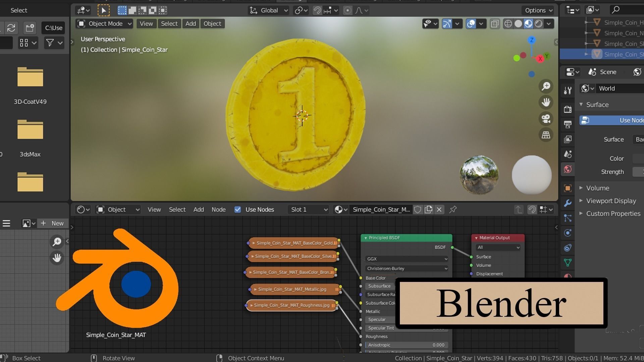Switch to wireframe shading mode
Screen dimensions: 644x362
pyautogui.click(x=508, y=24)
